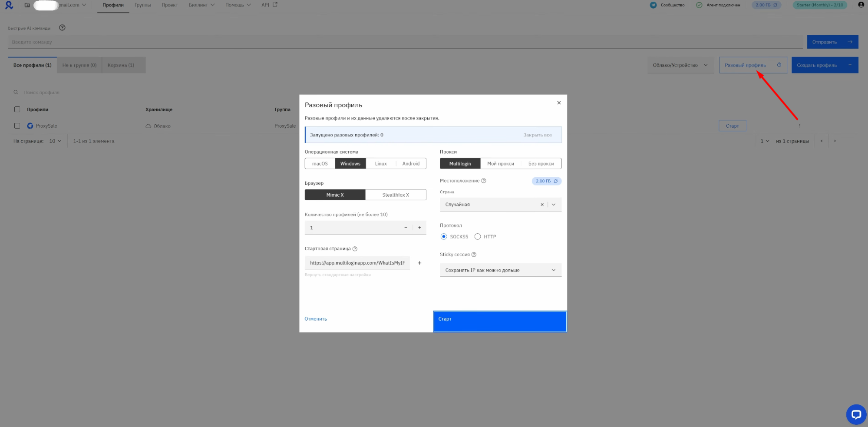
Task: Close the quick profile dialog with X
Action: pos(559,103)
